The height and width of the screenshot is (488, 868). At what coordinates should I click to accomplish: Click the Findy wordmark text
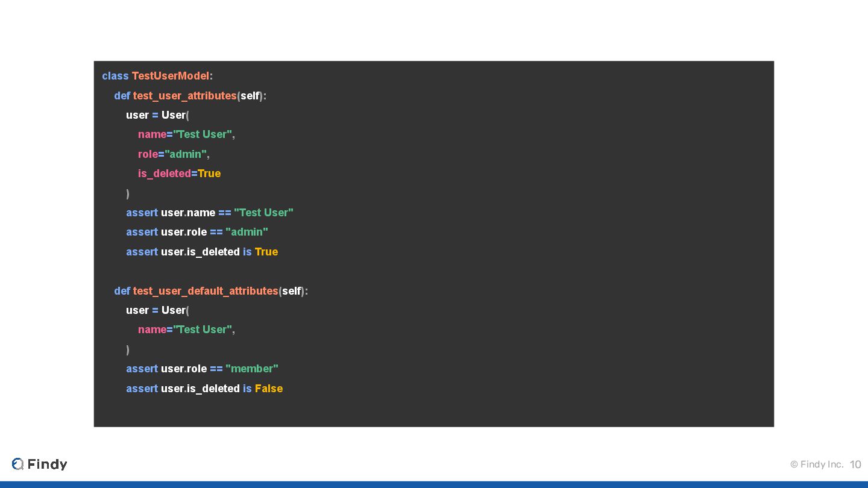coord(47,464)
